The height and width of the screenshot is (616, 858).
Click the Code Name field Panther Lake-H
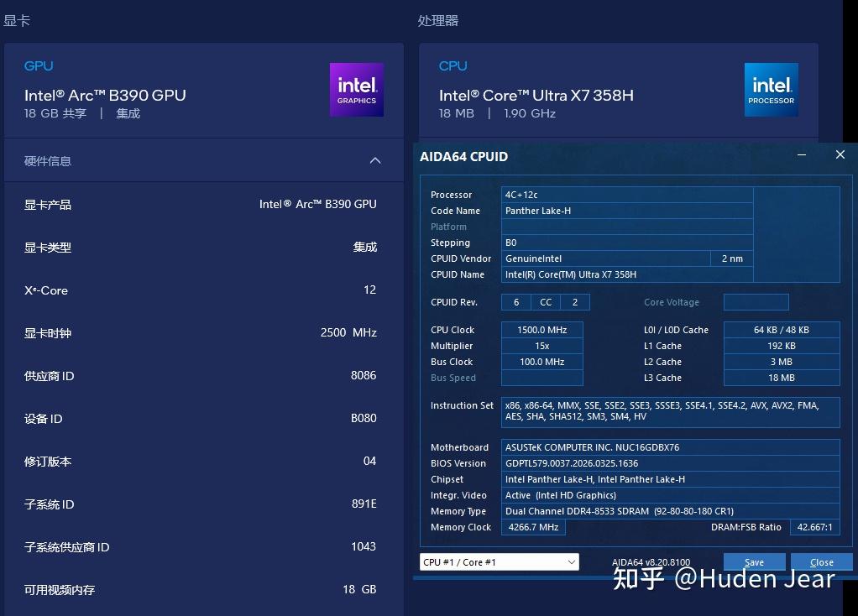pos(627,211)
